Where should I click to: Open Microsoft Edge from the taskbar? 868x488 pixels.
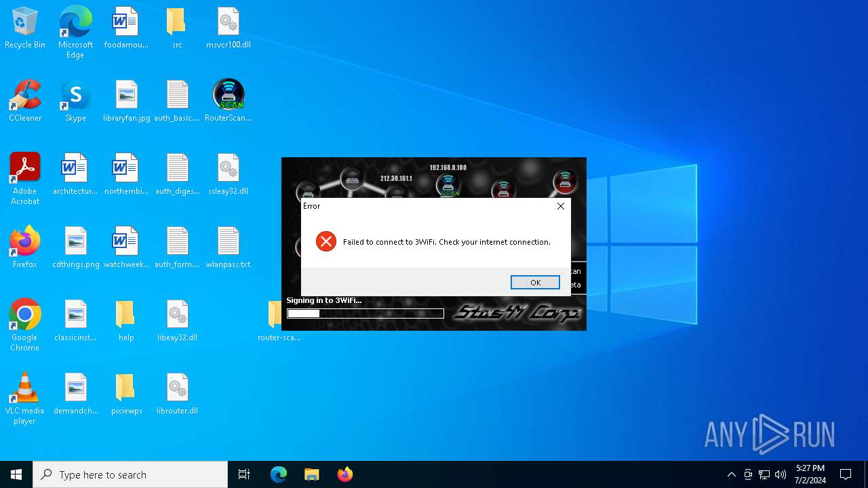coord(279,474)
